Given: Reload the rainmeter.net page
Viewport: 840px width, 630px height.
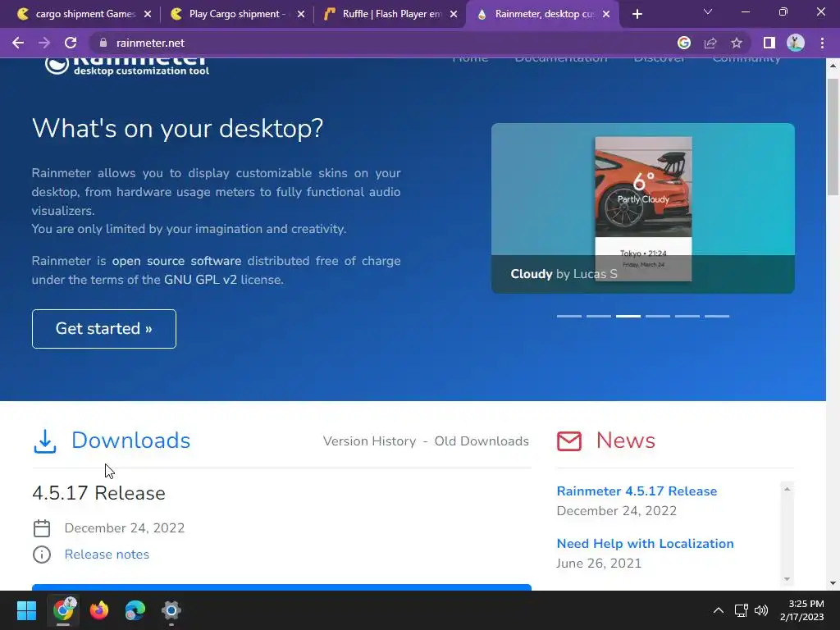Looking at the screenshot, I should coord(71,43).
